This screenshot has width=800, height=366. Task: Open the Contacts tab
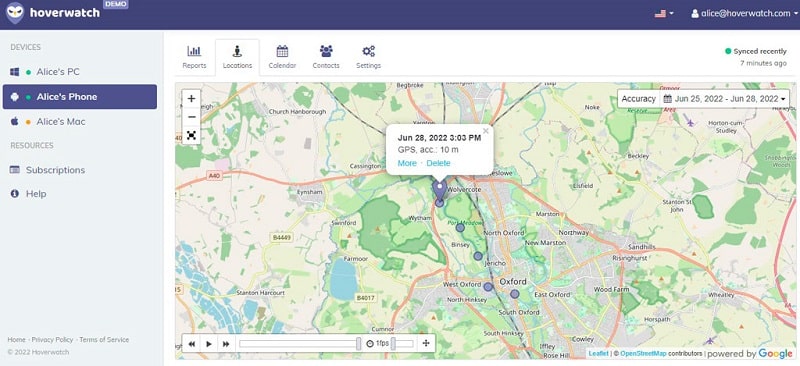tap(326, 57)
